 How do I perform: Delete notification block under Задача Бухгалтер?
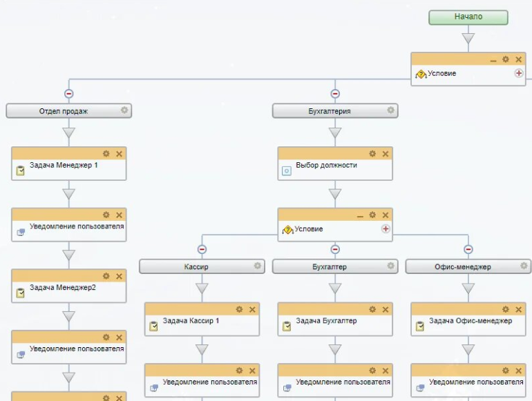386,371
